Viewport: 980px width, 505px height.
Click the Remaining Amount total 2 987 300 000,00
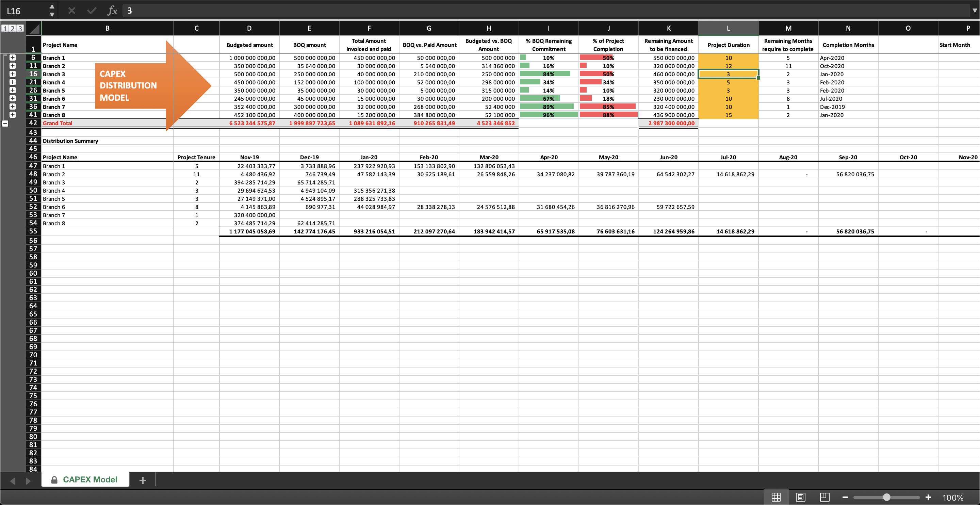[668, 123]
